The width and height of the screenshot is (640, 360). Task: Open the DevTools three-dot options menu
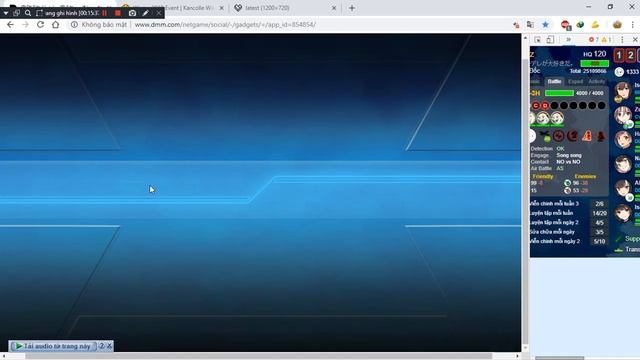tap(622, 40)
